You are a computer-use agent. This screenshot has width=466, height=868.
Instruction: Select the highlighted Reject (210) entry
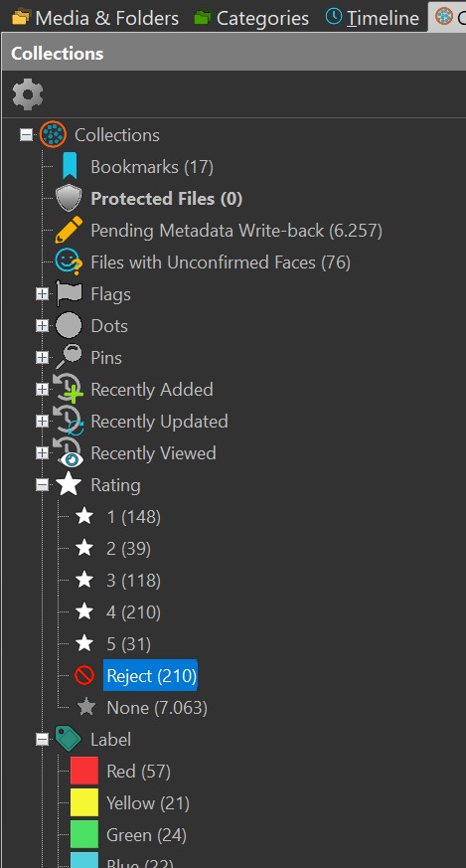pyautogui.click(x=151, y=675)
